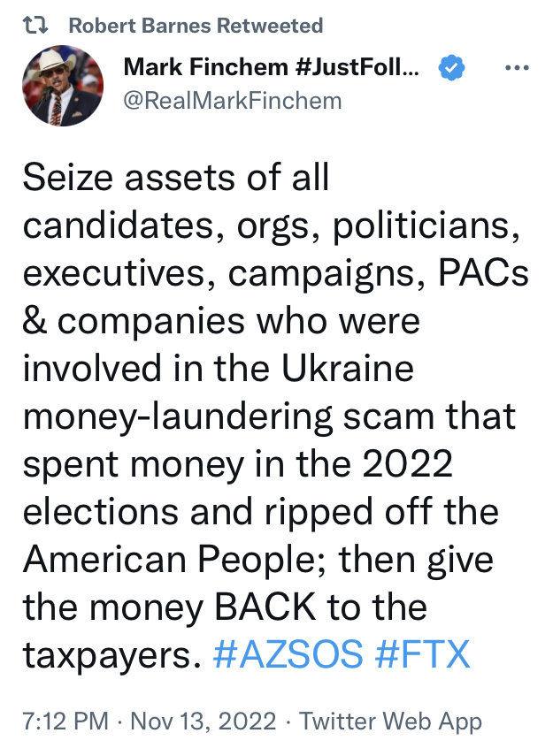Open Robert Barnes's profile from the retweet label
The width and height of the screenshot is (553, 756).
pos(146,26)
